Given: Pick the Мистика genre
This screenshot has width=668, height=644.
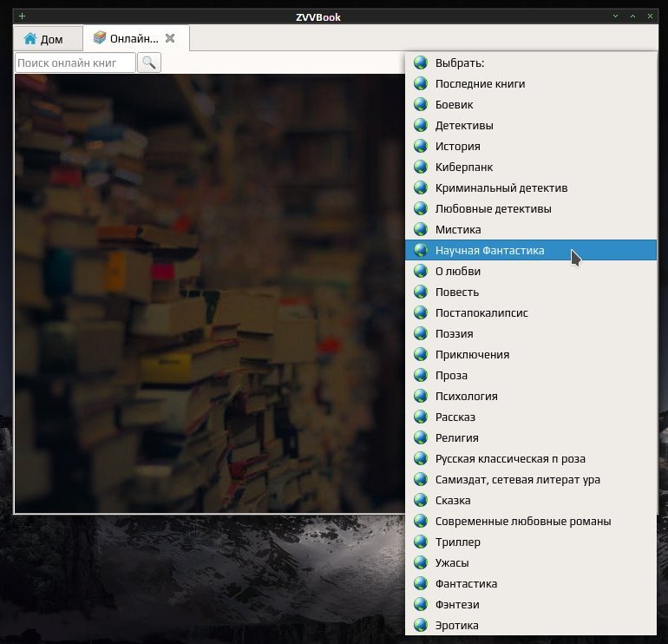Looking at the screenshot, I should pos(531,229).
